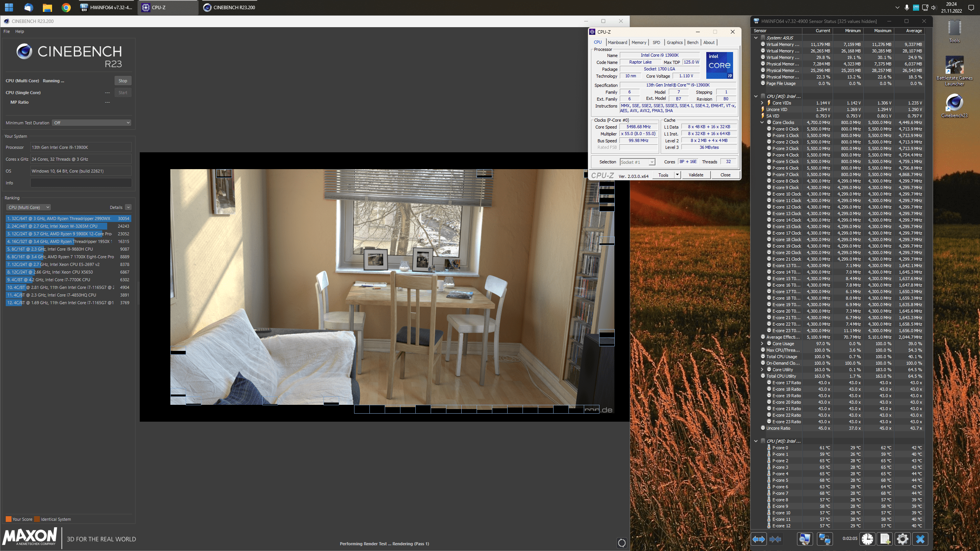Click Intel Core i9 logo in CPU-Z
Viewport: 980px width, 551px height.
[x=719, y=65]
